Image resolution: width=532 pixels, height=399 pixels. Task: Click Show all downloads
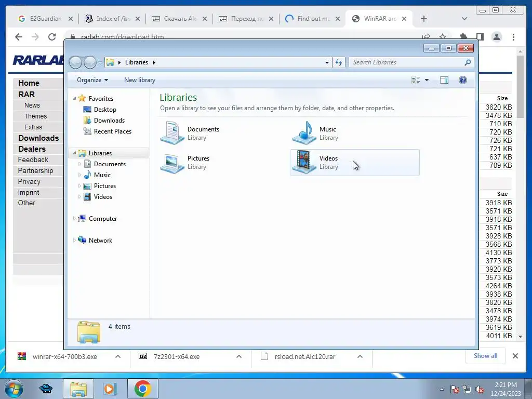click(x=486, y=356)
